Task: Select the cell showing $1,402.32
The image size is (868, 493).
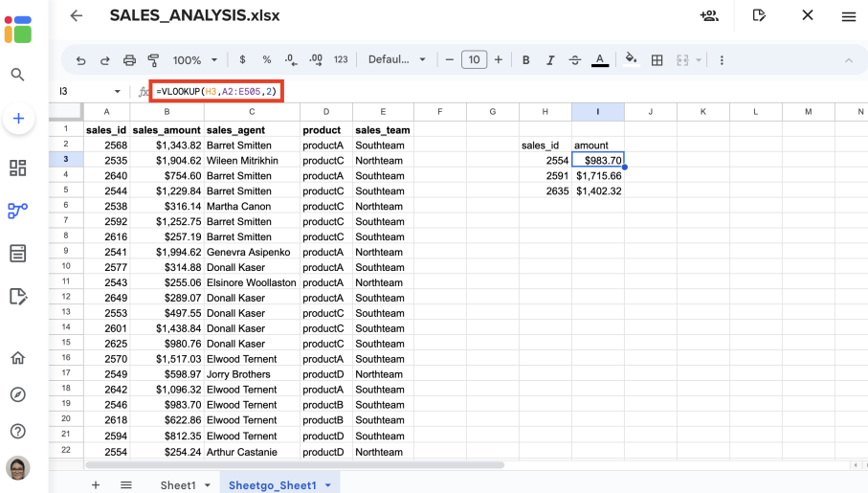Action: [x=598, y=191]
